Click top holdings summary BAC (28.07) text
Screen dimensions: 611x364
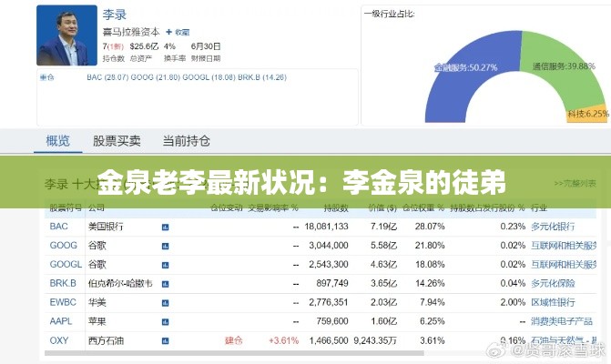coord(108,77)
